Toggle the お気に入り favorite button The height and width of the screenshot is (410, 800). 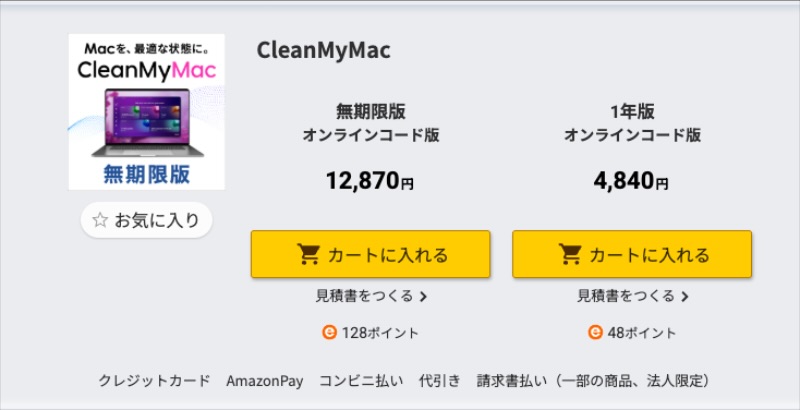[146, 220]
